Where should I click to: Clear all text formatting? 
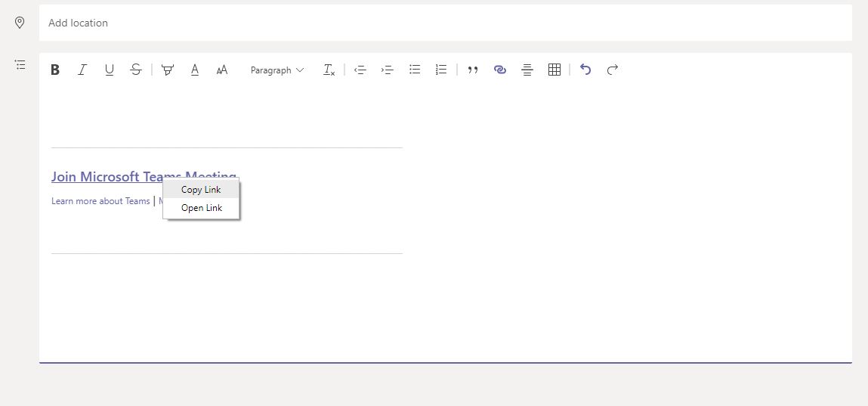pyautogui.click(x=329, y=70)
